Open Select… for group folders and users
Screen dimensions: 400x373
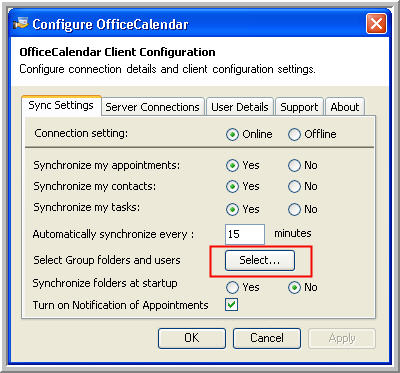pos(260,260)
